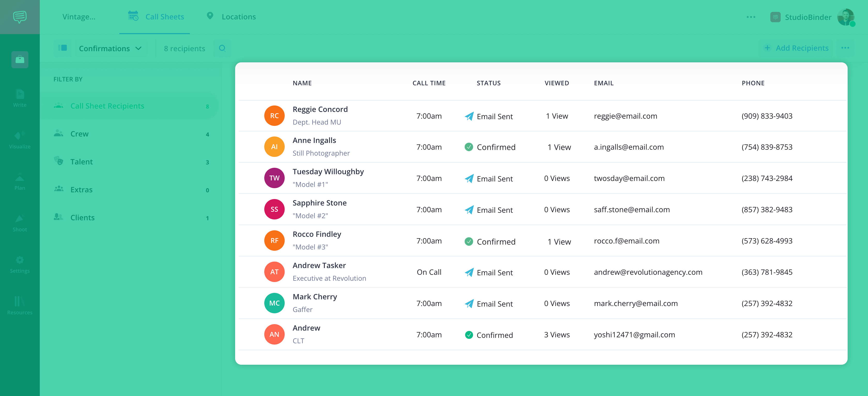The image size is (868, 396).
Task: Open Settings gear in left sidebar
Action: point(20,264)
